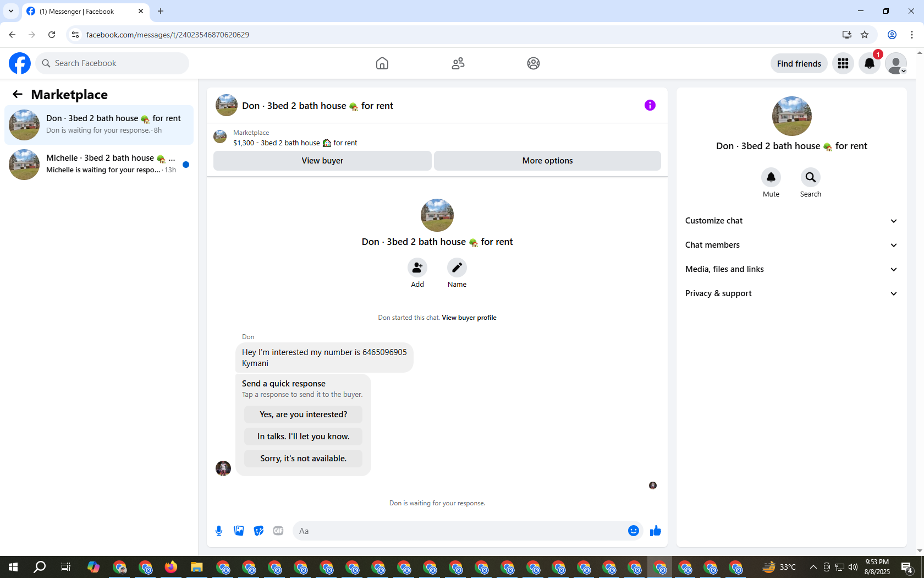Expand Chat members section
This screenshot has height=578, width=924.
tap(791, 245)
